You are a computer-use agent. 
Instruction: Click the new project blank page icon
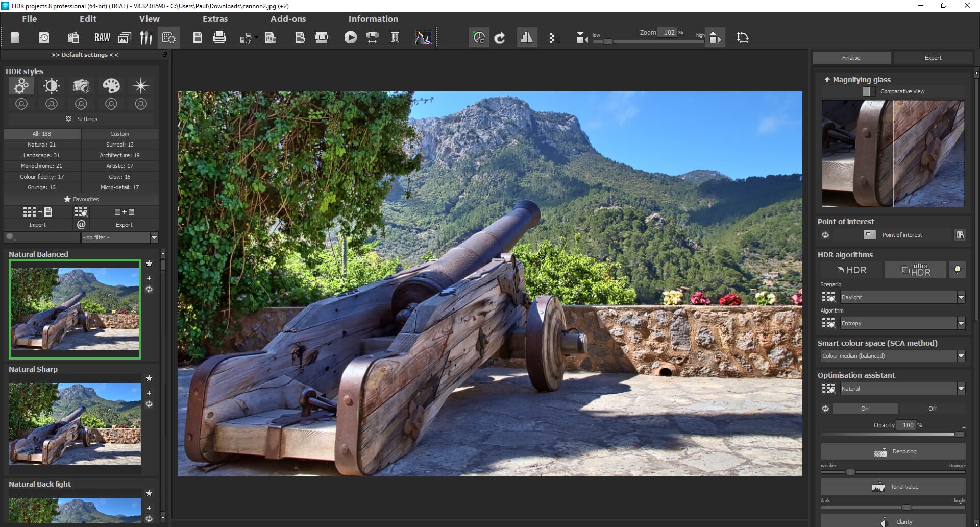tap(15, 37)
